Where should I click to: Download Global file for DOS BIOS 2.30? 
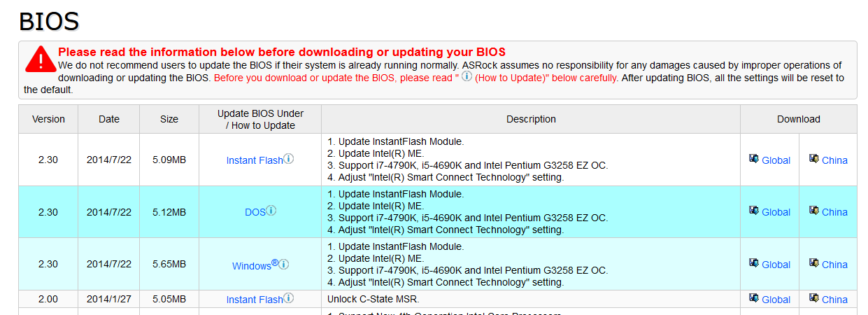[776, 212]
